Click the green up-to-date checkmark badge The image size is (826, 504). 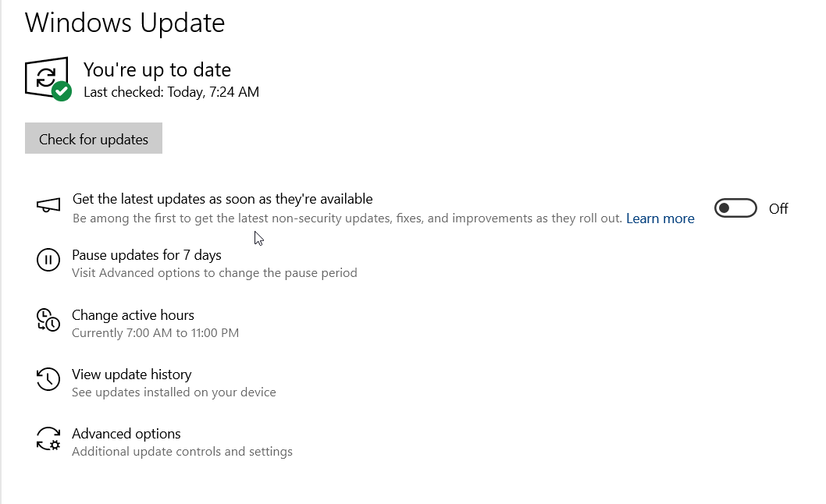click(x=62, y=91)
